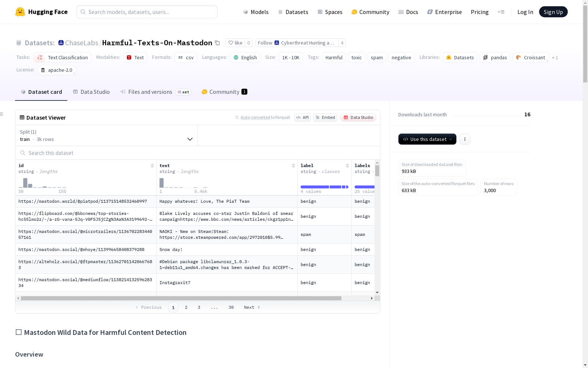Viewport: 588px width, 368px height.
Task: Click the Harmful tag
Action: [334, 57]
